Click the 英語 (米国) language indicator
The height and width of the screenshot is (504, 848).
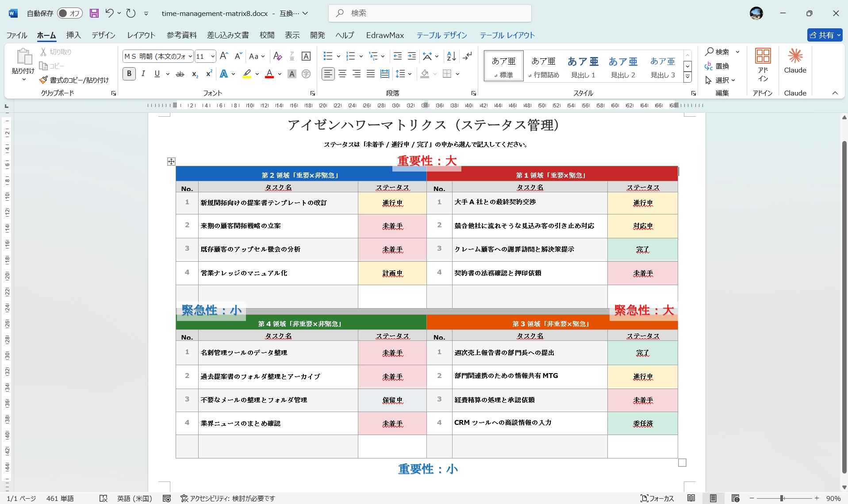tap(134, 498)
